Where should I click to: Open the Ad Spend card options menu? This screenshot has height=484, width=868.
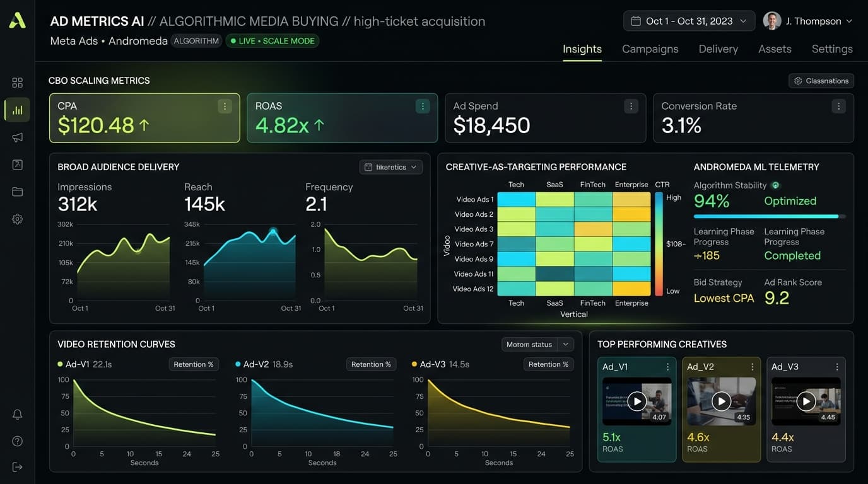[631, 107]
